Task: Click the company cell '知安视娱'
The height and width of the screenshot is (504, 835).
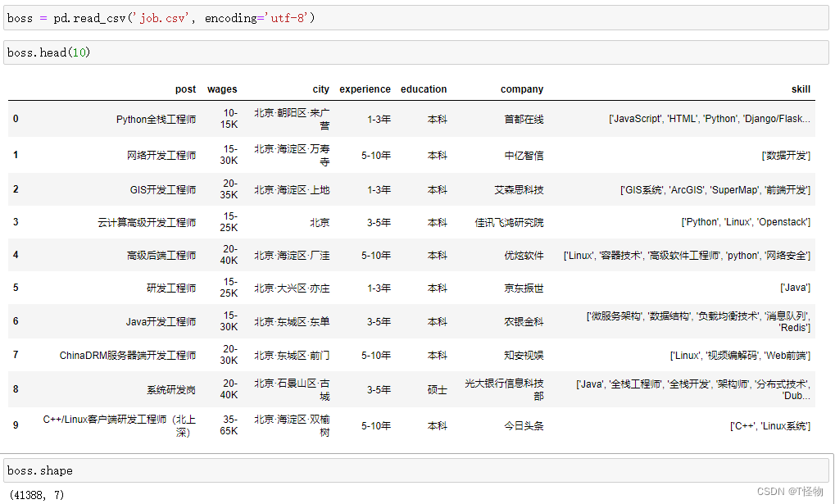Action: click(524, 356)
